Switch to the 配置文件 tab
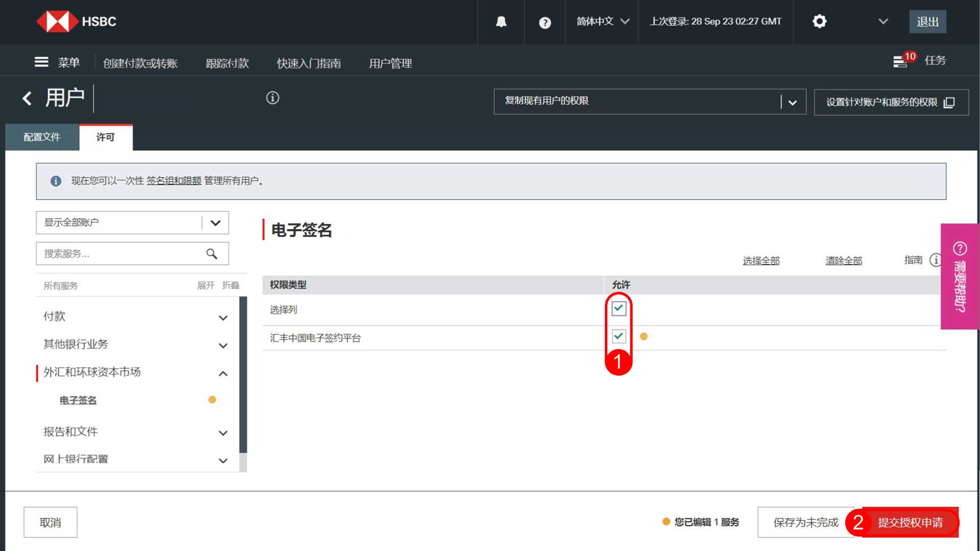The image size is (980, 551). [x=41, y=137]
